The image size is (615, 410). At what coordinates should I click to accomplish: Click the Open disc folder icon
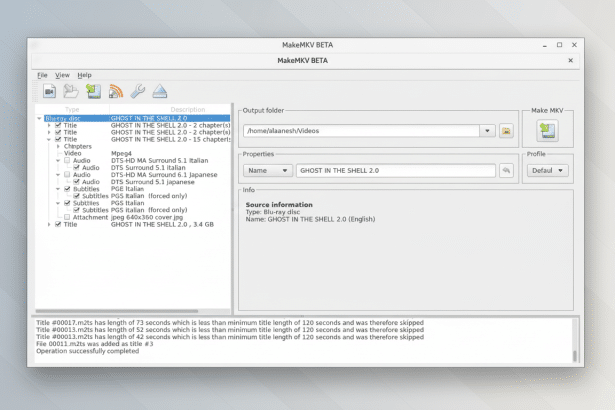pos(71,91)
